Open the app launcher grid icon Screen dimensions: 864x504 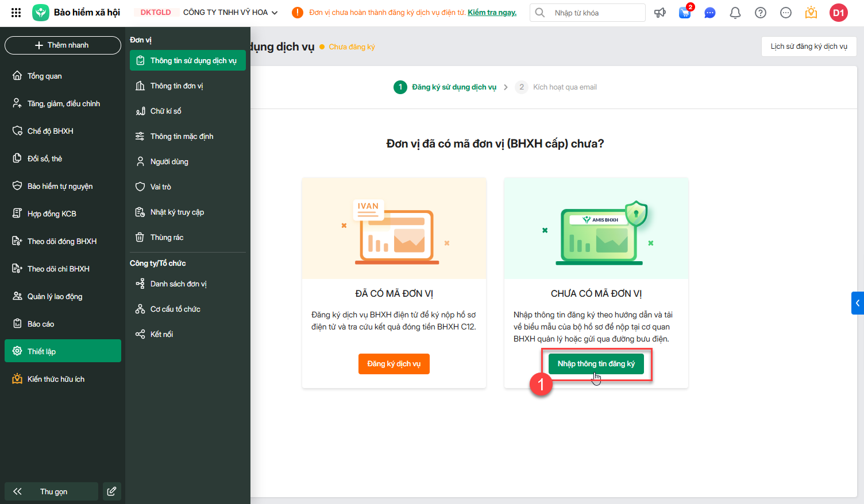pos(16,13)
